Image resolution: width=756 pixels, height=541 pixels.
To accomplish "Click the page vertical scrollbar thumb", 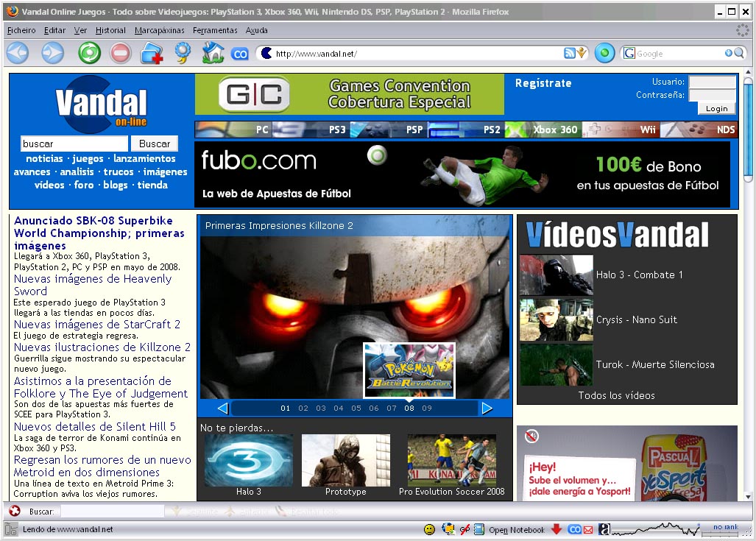I will [748, 130].
